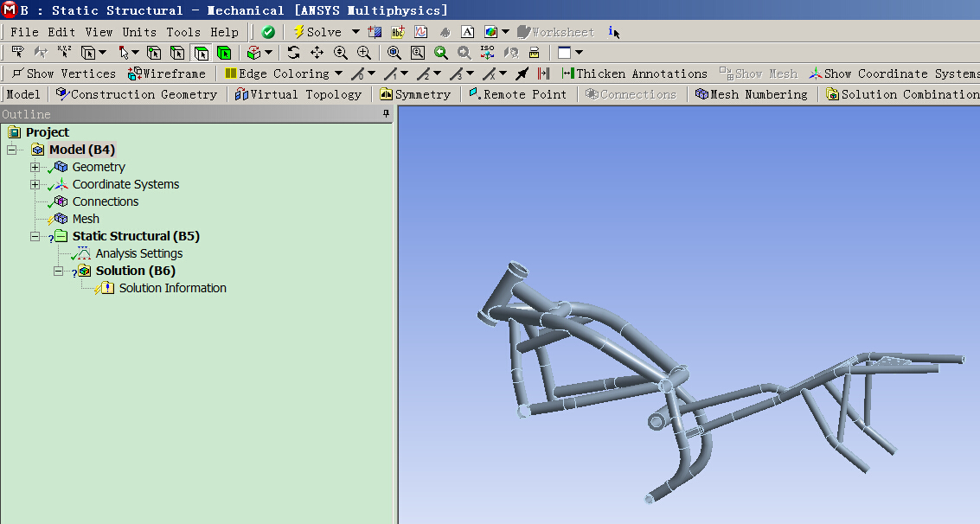The width and height of the screenshot is (980, 524).
Task: Click the edge connection 'x' icon
Action: [x=490, y=73]
